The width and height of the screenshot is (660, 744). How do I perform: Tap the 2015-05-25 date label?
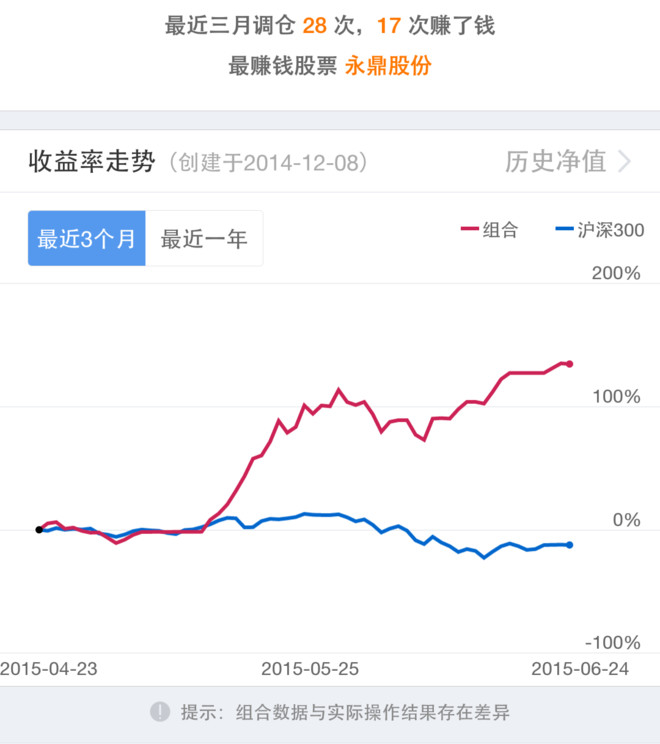click(310, 668)
